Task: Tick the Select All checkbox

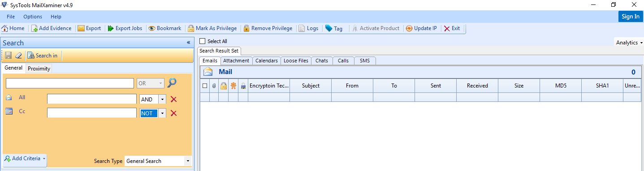Action: (x=202, y=41)
